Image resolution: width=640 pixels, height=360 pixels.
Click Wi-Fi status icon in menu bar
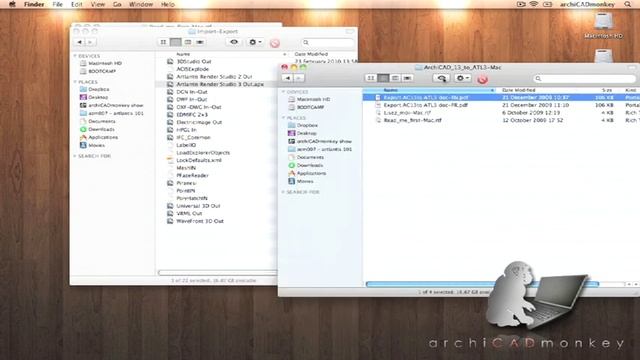click(x=533, y=4)
